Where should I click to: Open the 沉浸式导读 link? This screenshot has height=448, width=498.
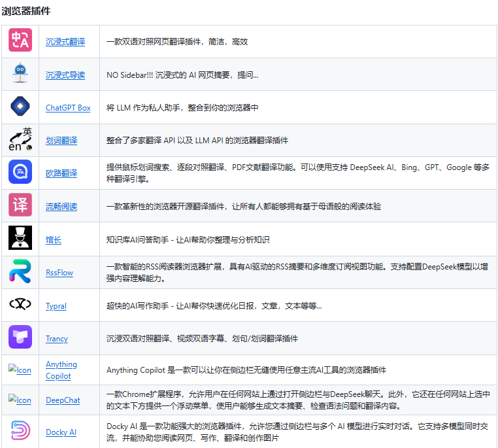click(x=65, y=75)
